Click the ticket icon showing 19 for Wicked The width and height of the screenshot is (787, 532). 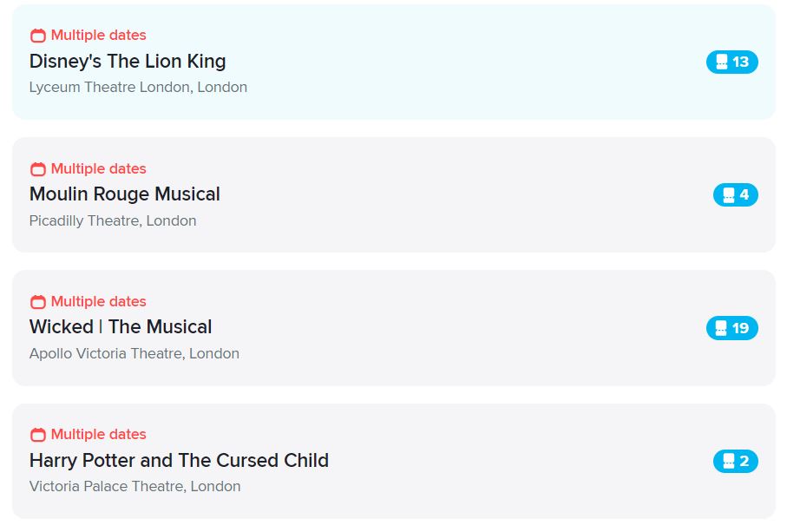point(731,327)
